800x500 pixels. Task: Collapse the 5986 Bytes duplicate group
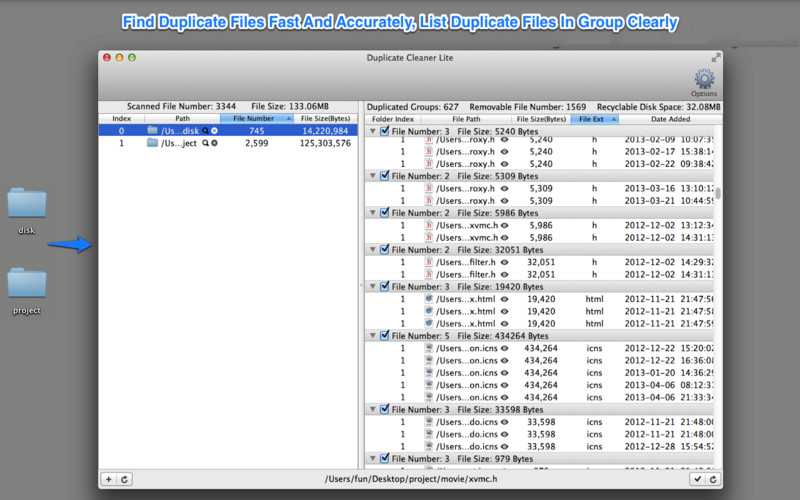[x=373, y=213]
